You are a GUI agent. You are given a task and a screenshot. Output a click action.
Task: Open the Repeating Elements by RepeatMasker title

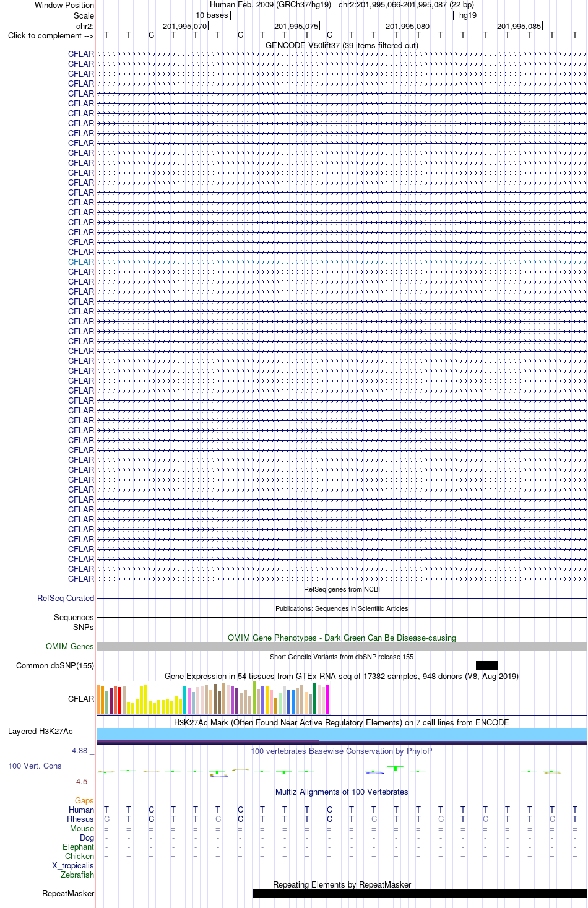342,884
